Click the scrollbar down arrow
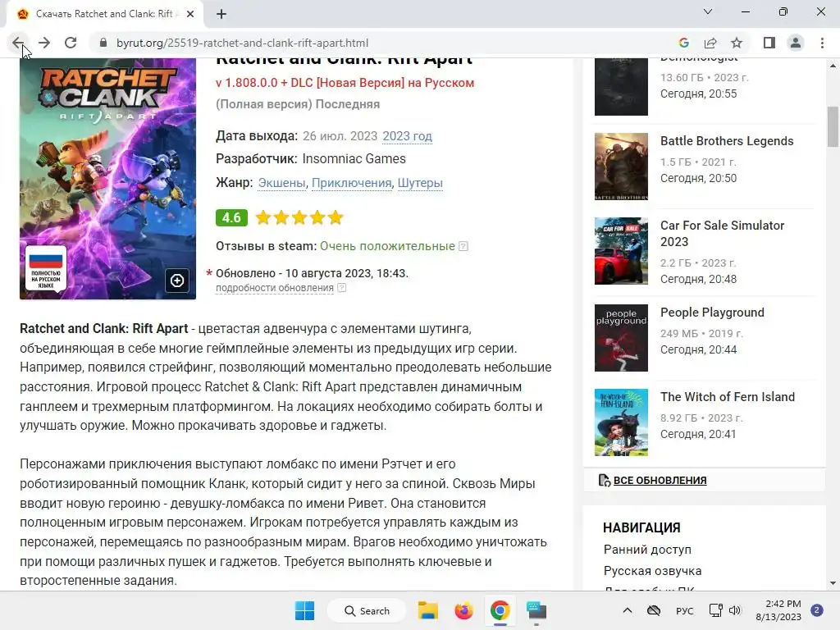Image resolution: width=840 pixels, height=630 pixels. [x=833, y=583]
